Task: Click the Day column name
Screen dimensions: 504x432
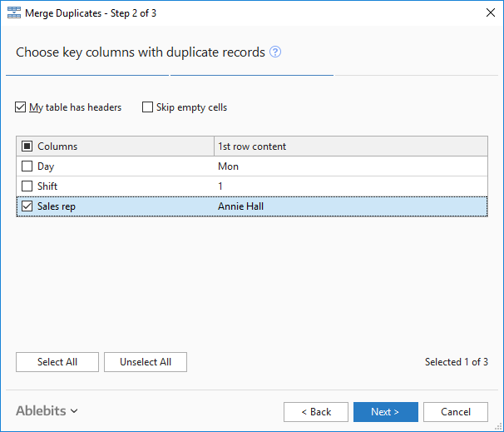Action: pos(46,166)
